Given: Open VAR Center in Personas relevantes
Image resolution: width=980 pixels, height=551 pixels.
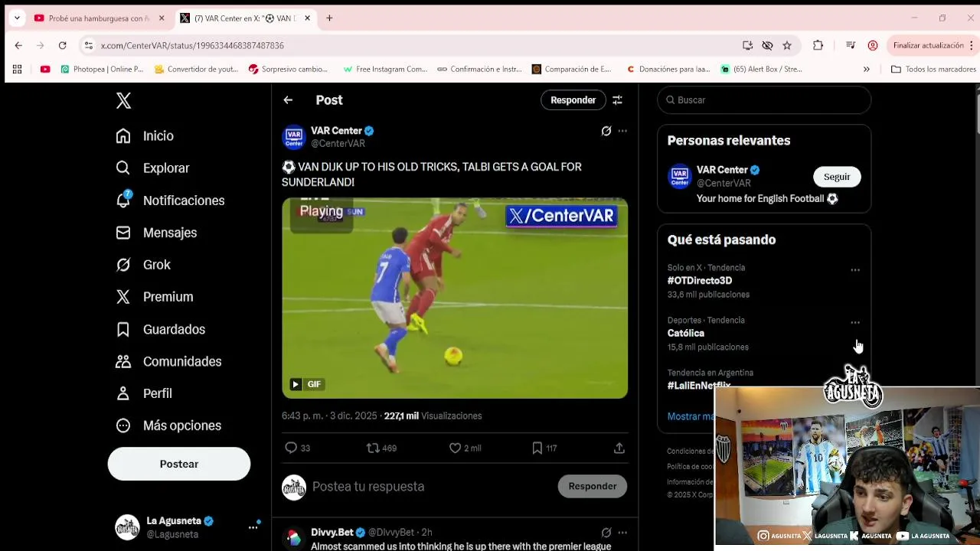Looking at the screenshot, I should click(728, 170).
